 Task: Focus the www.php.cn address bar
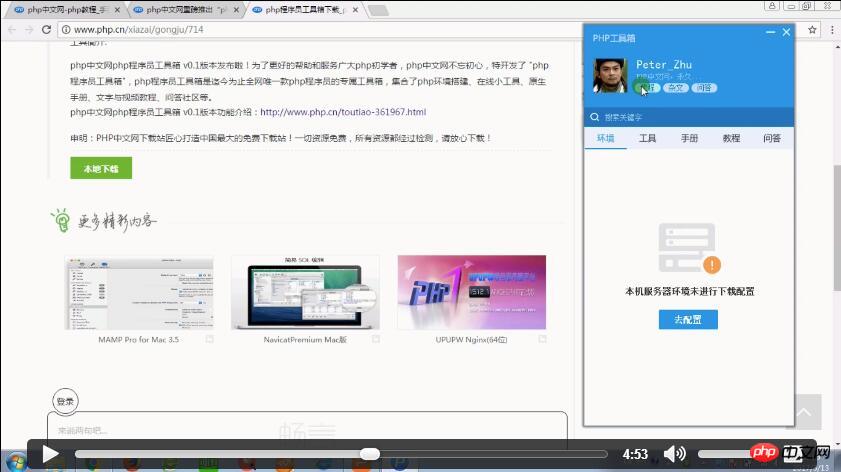pyautogui.click(x=322, y=30)
